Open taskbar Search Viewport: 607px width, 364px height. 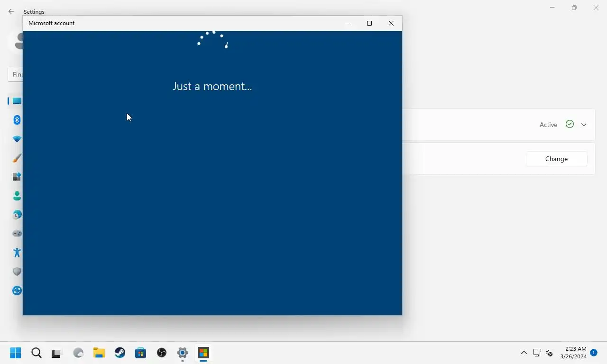pos(37,353)
